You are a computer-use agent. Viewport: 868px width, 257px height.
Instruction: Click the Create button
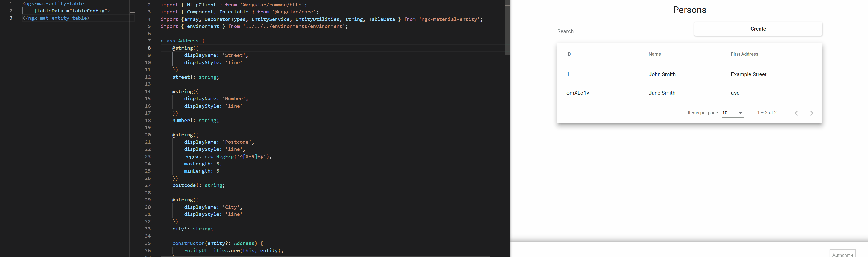pos(758,29)
